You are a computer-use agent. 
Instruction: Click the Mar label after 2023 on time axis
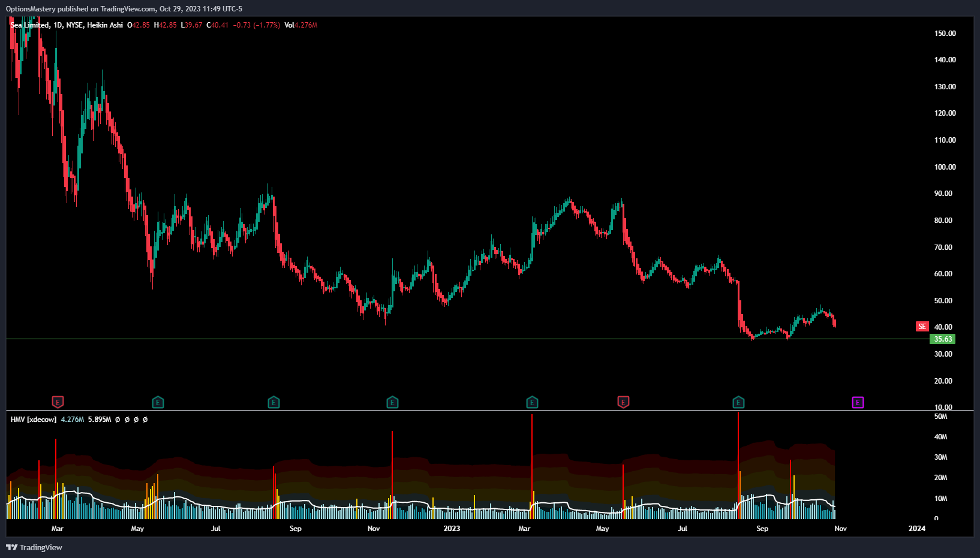click(x=524, y=529)
